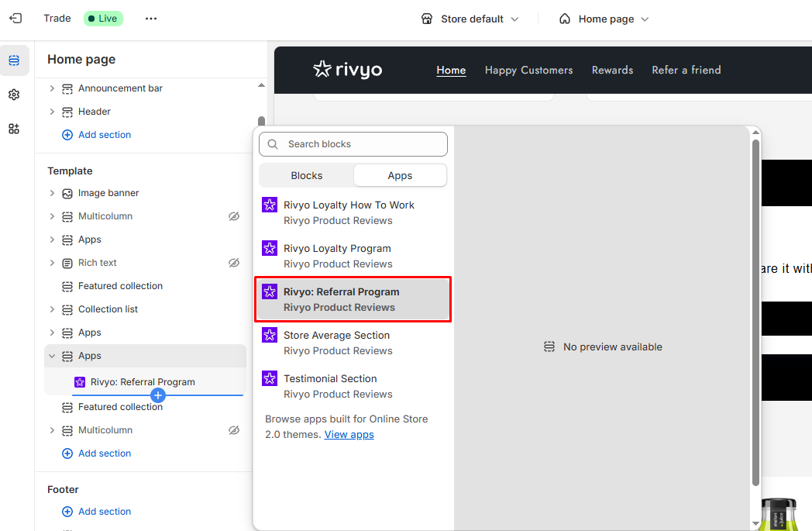812x531 pixels.
Task: Click the plus icon of Template Add section
Action: click(x=67, y=453)
